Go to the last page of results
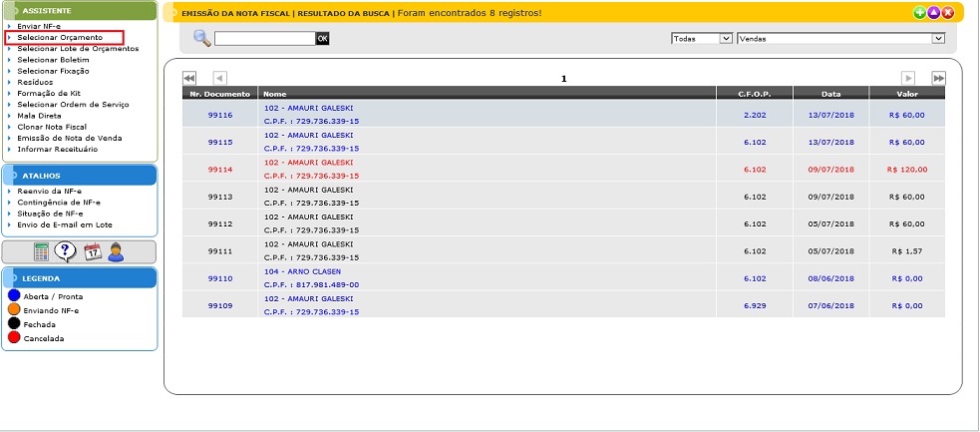Image resolution: width=980 pixels, height=432 pixels. tap(938, 78)
